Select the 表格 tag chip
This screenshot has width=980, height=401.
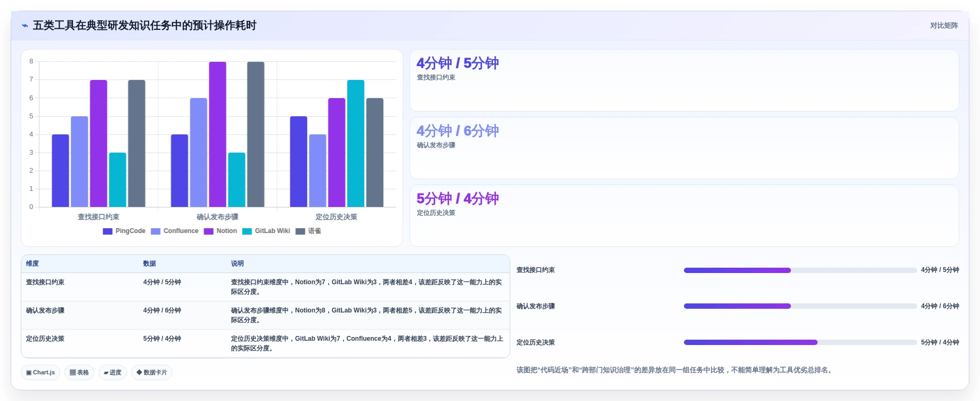[x=79, y=372]
